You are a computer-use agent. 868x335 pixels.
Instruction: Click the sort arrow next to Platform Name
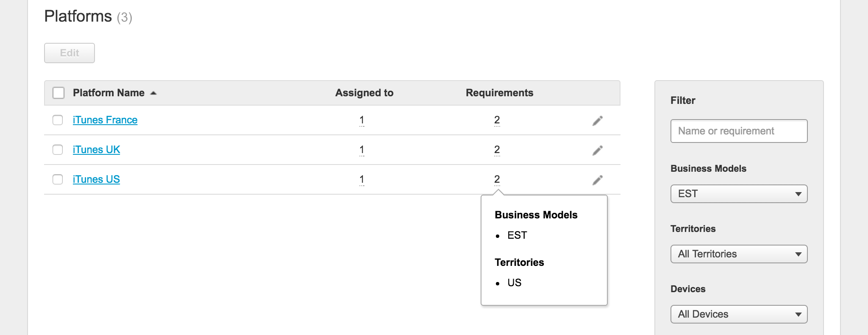[x=153, y=93]
